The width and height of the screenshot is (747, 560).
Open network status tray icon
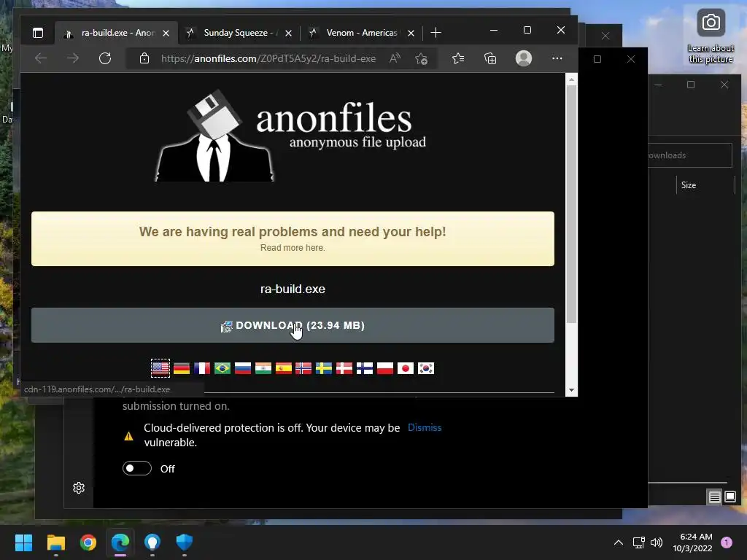click(638, 542)
